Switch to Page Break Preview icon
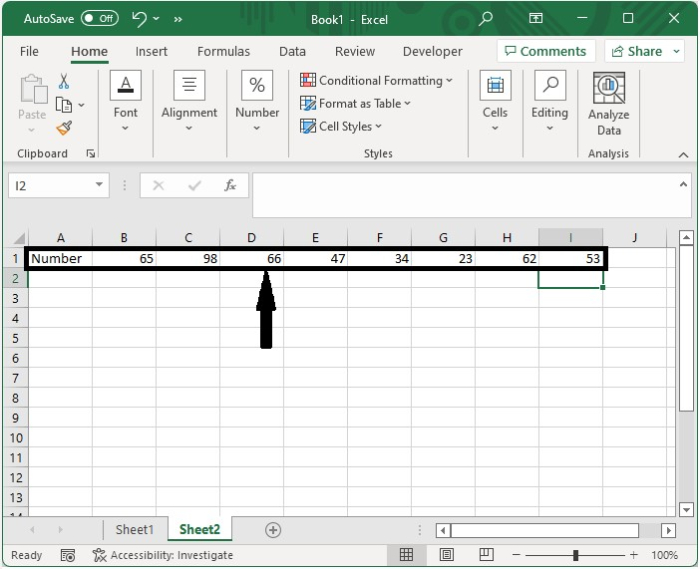Image resolution: width=700 pixels, height=569 pixels. point(486,555)
